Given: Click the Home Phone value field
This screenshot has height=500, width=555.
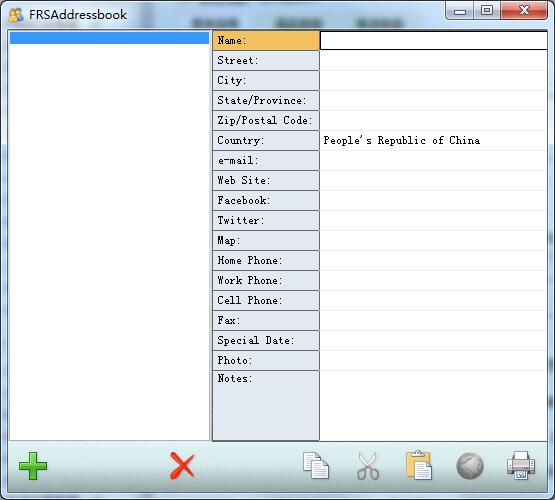Looking at the screenshot, I should pos(433,260).
